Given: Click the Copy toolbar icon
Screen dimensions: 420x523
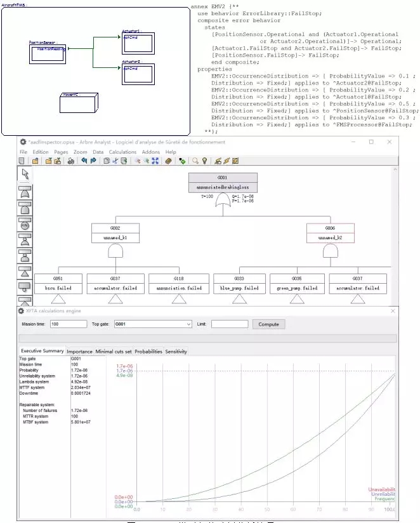Looking at the screenshot, I should tap(107, 161).
